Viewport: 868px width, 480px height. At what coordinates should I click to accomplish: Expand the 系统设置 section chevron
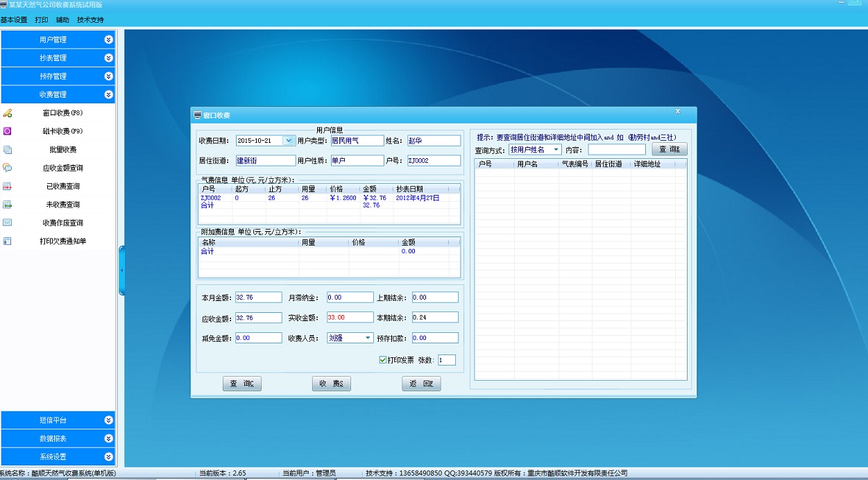(108, 457)
